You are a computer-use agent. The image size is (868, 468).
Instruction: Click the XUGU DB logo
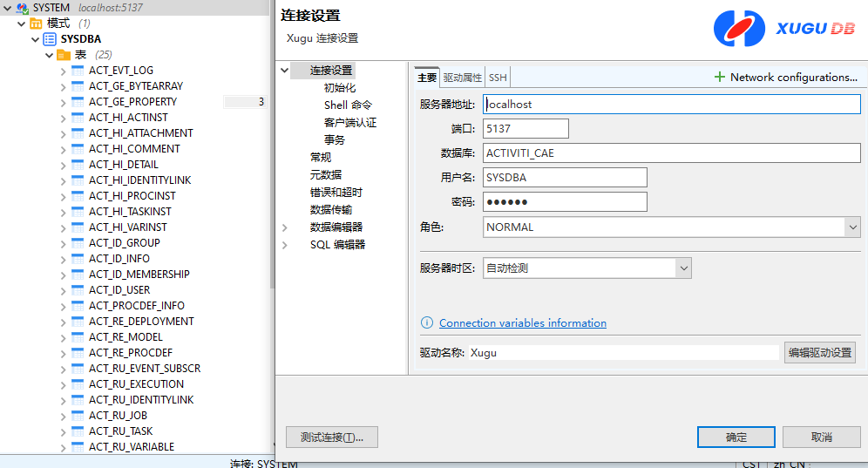pos(783,29)
